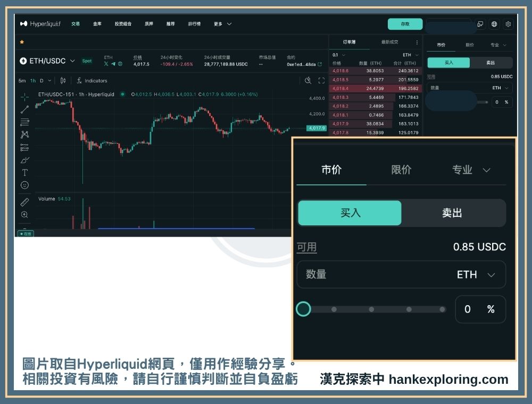Switch to the 最新成交 recent trades tab

click(389, 42)
